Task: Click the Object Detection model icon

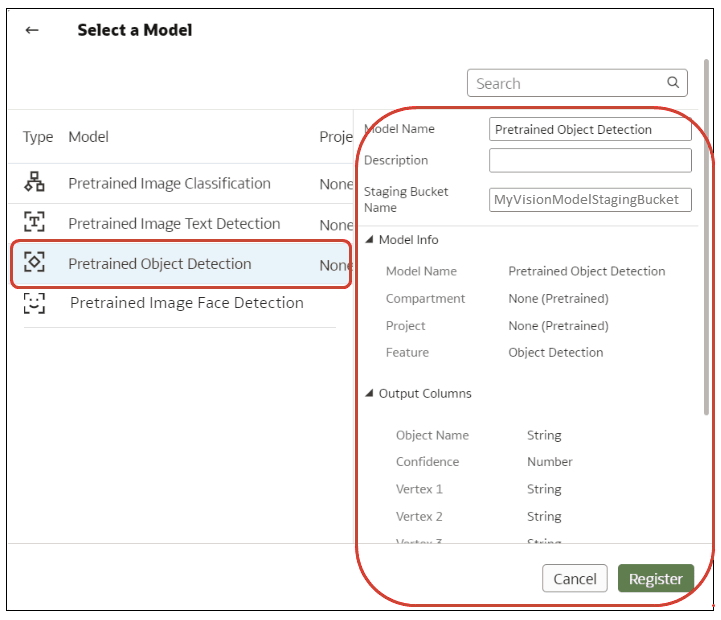Action: click(35, 264)
